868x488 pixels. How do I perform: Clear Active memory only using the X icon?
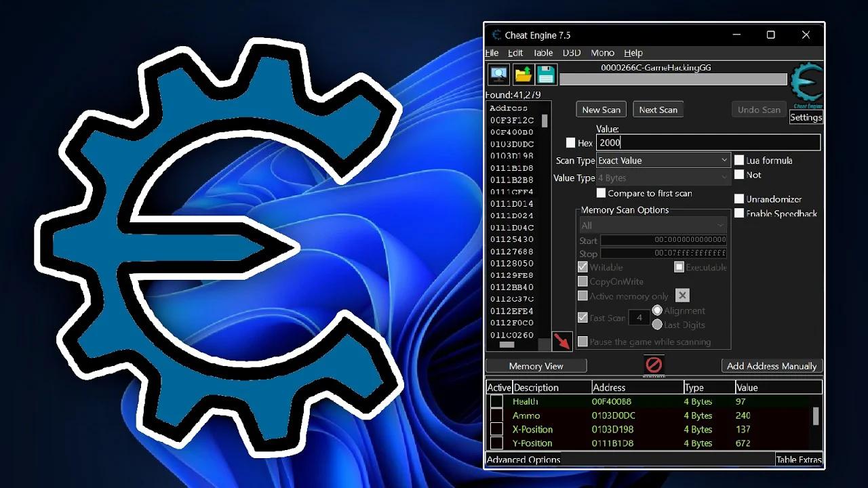pyautogui.click(x=682, y=295)
